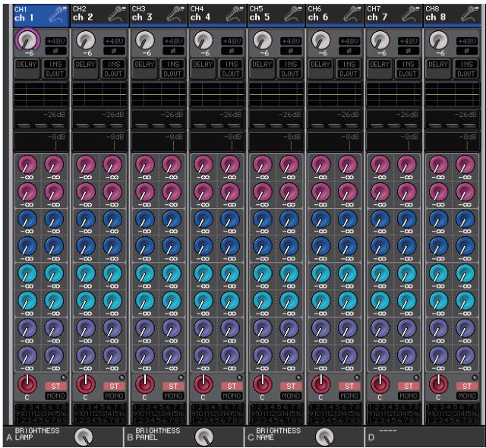Open DELAY settings for ch 3
The image size is (486, 448).
145,68
